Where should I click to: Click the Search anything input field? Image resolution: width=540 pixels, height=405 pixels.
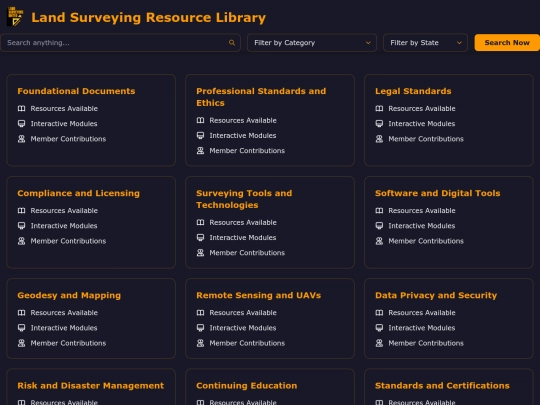coord(120,43)
